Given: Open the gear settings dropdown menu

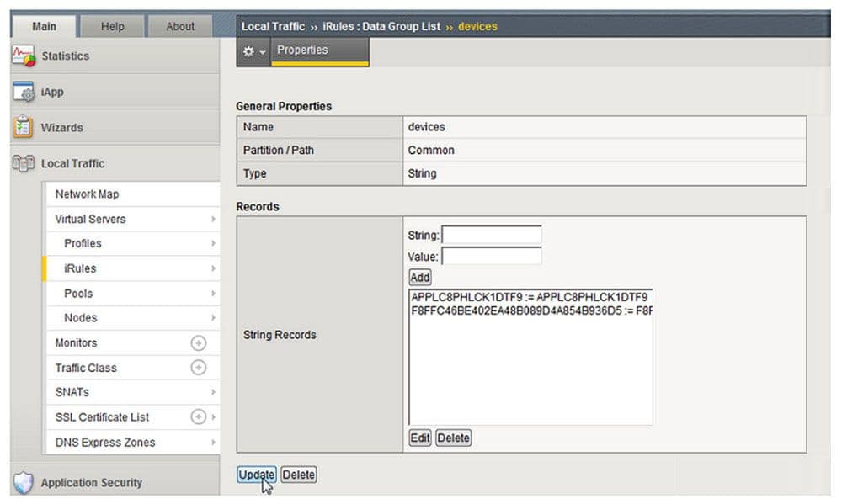Looking at the screenshot, I should (253, 51).
